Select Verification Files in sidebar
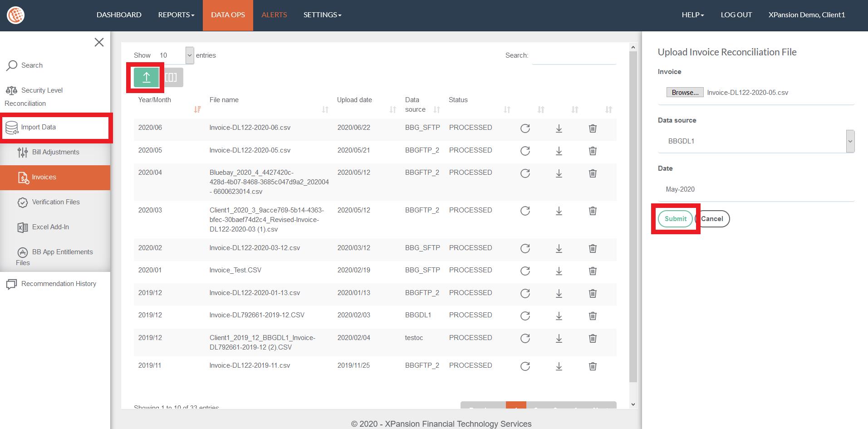Viewport: 868px width, 429px height. click(55, 202)
